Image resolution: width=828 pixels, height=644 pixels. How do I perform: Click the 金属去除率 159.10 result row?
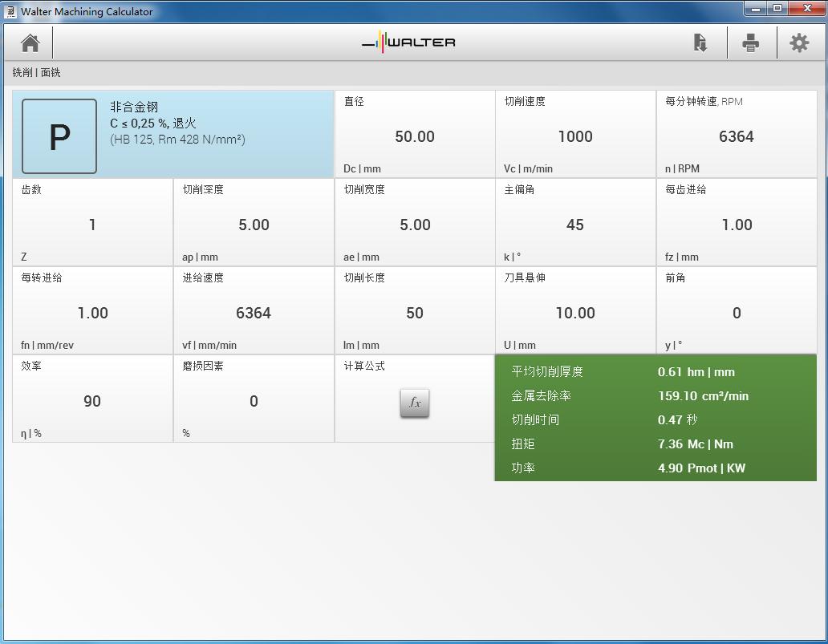(x=655, y=396)
